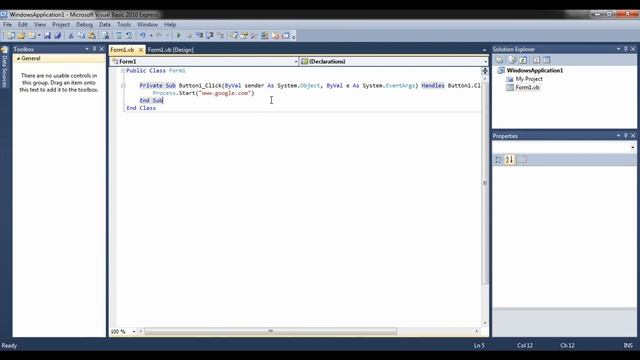This screenshot has width=640, height=360.
Task: Click the Paste toolbar icon
Action: click(92, 36)
